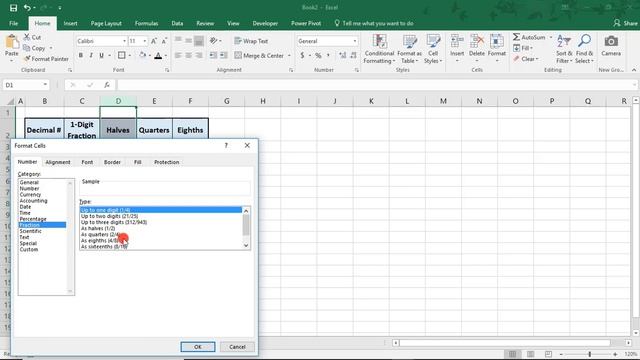Apply Percent Style format
640x360 pixels.
click(318, 55)
